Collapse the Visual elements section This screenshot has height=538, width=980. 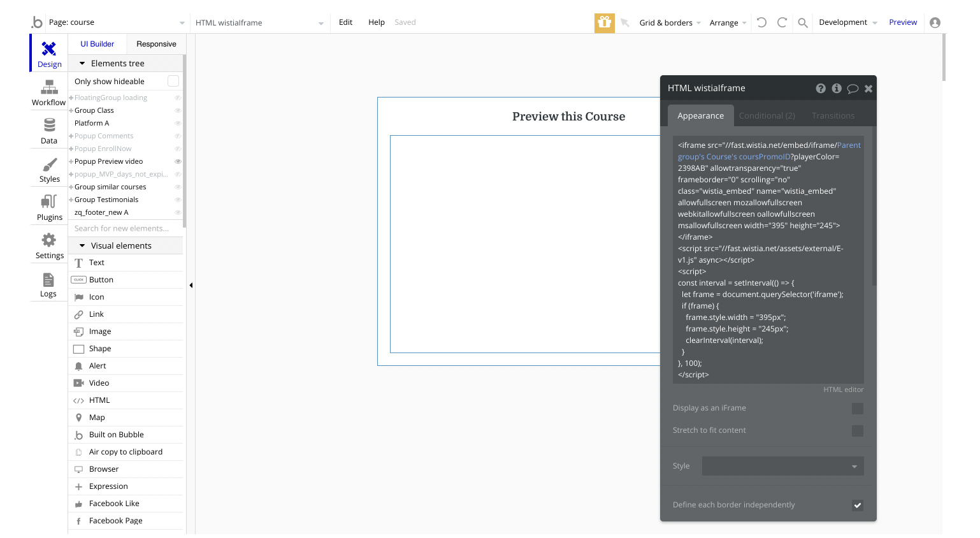pyautogui.click(x=82, y=245)
